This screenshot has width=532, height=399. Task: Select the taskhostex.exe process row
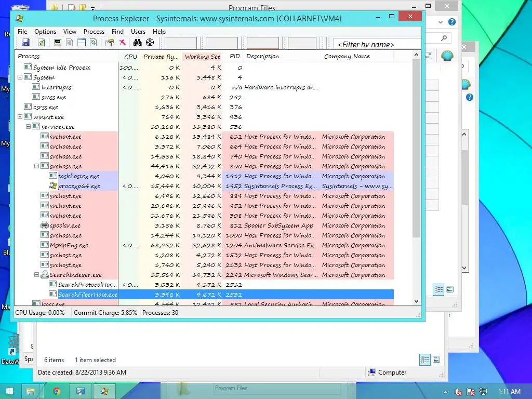[204, 176]
